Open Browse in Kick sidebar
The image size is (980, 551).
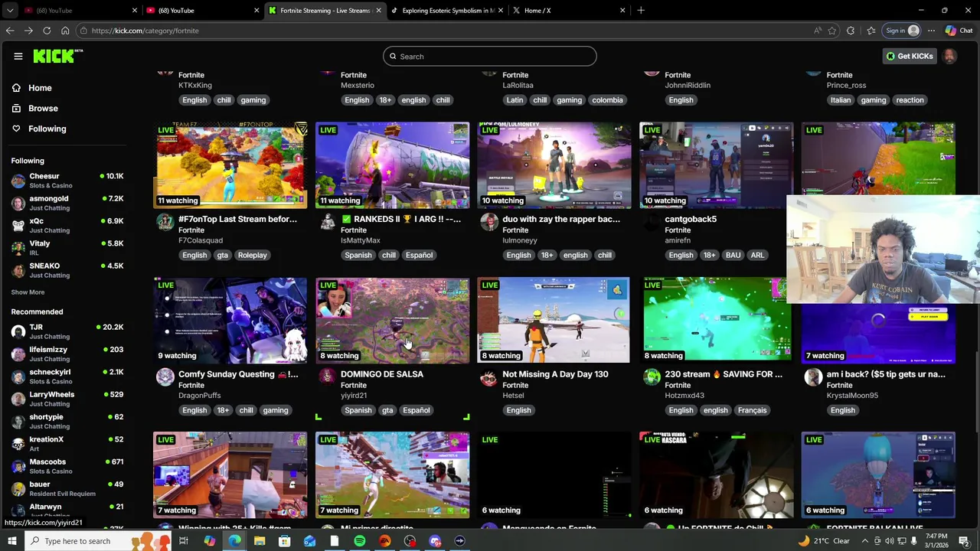[x=43, y=109]
